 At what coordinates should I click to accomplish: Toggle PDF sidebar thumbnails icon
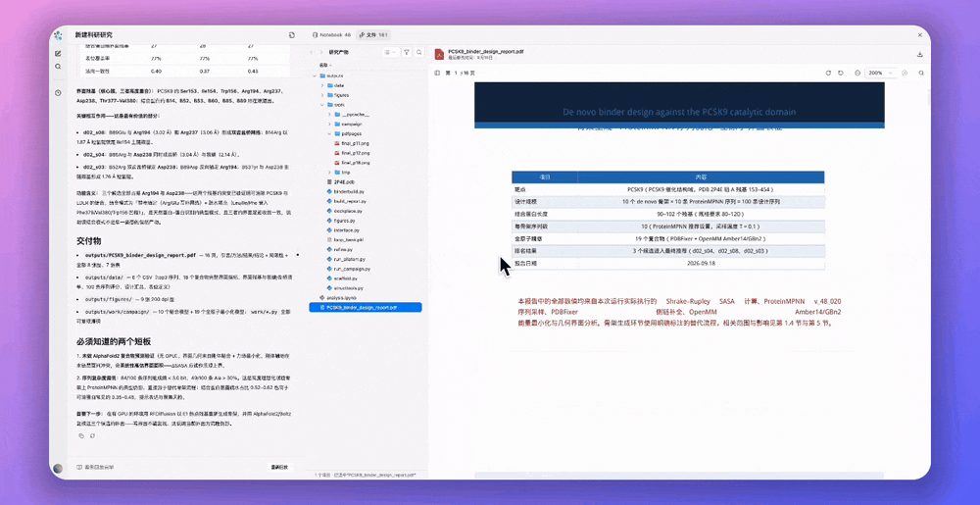(x=437, y=74)
